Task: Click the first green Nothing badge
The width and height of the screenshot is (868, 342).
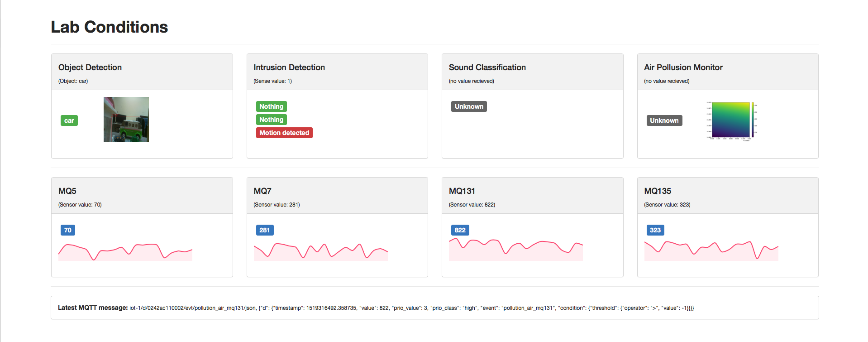Action: 272,106
